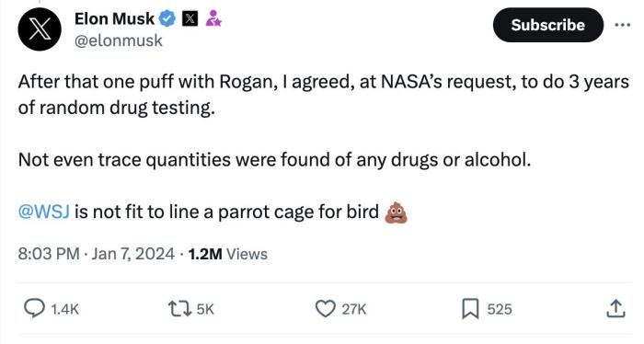Click the 5K reposts count
The height and width of the screenshot is (344, 644).
[205, 309]
